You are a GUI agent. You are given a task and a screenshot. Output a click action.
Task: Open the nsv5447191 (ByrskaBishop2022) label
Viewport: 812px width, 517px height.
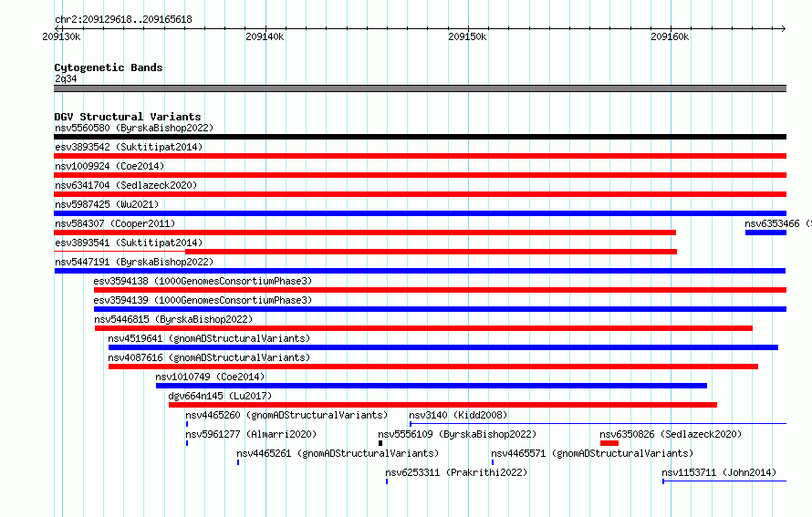pyautogui.click(x=134, y=262)
